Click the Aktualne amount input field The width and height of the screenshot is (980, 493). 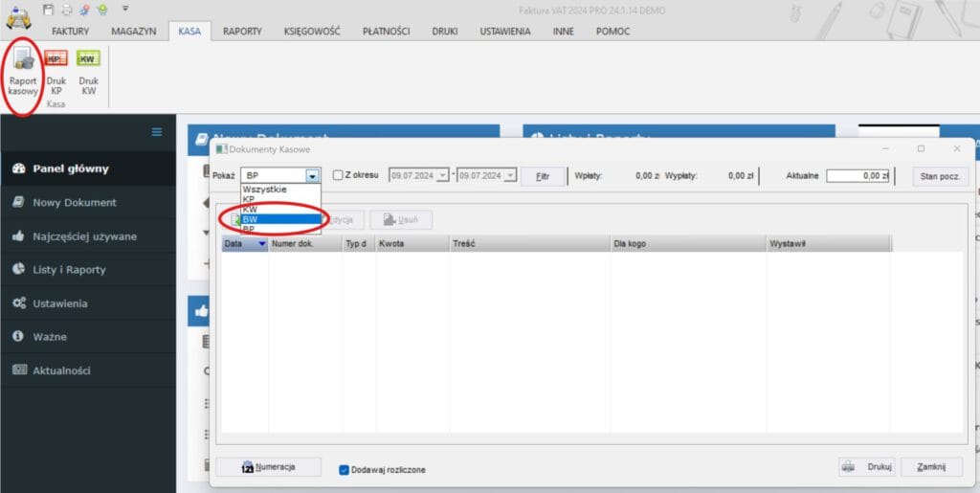(858, 176)
